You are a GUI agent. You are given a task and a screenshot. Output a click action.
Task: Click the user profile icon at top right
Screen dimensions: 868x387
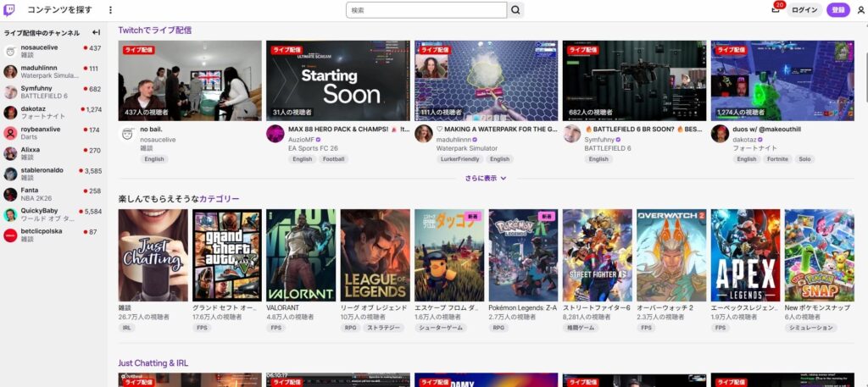(x=860, y=10)
